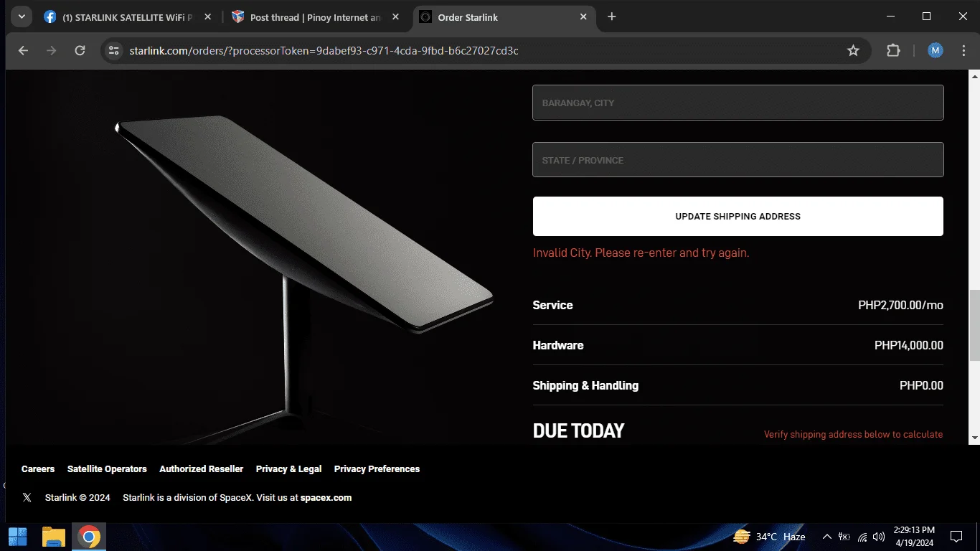Open the weather widget showing 34°C Haze

(769, 537)
